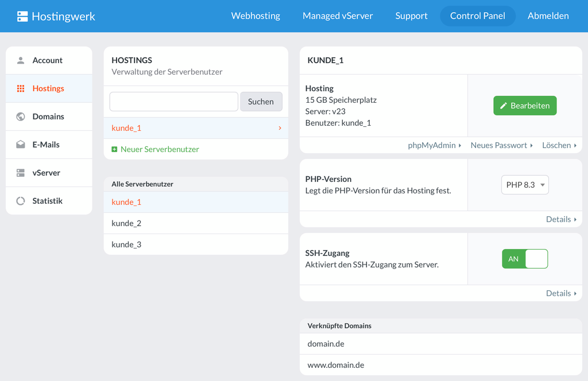The height and width of the screenshot is (381, 588).
Task: Expand kunde_1 via the orange chevron
Action: [x=280, y=128]
